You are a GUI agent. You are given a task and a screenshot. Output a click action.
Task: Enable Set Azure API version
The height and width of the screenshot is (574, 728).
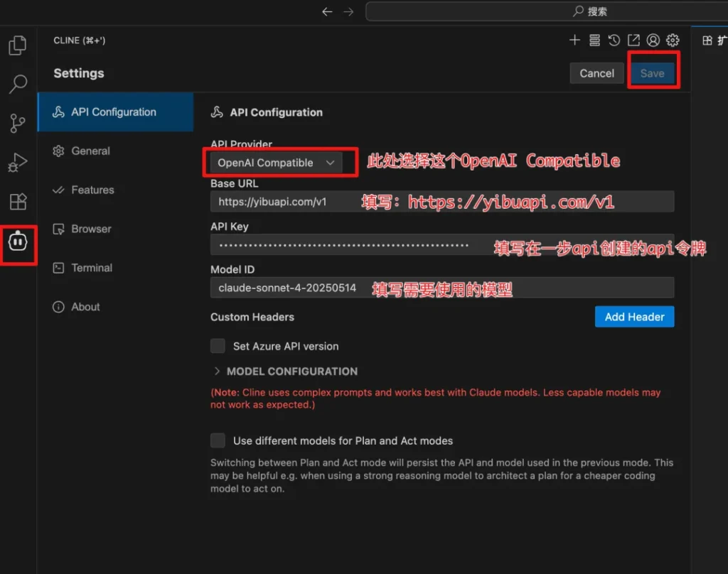tap(218, 346)
